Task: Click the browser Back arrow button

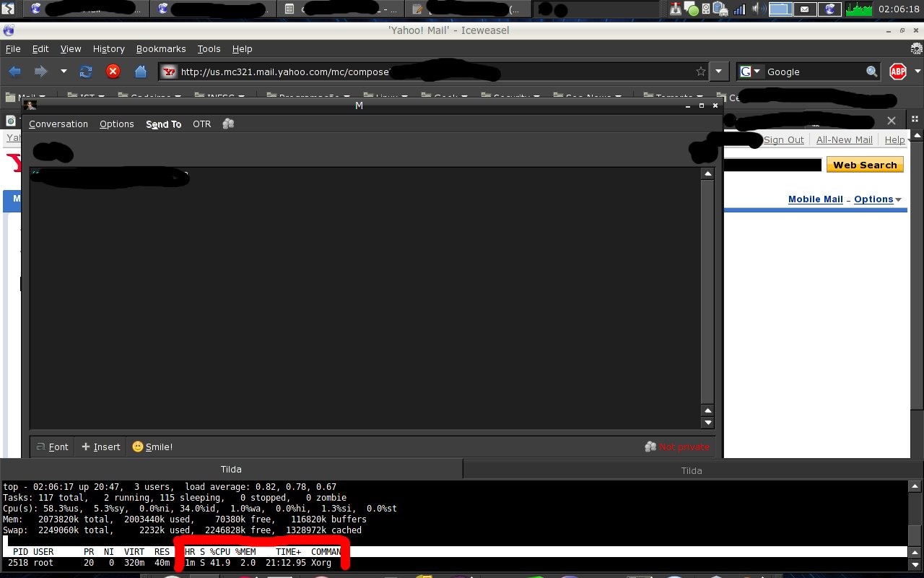Action: tap(14, 72)
